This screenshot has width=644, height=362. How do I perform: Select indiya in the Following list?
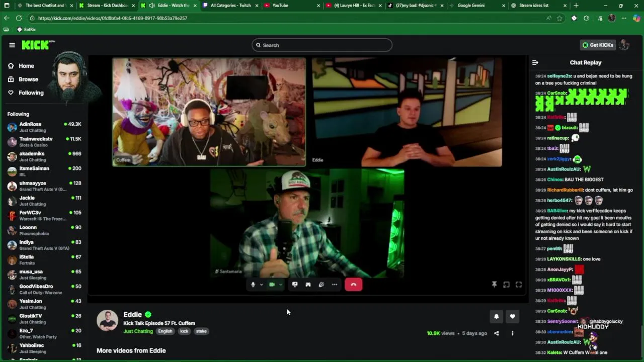point(44,245)
